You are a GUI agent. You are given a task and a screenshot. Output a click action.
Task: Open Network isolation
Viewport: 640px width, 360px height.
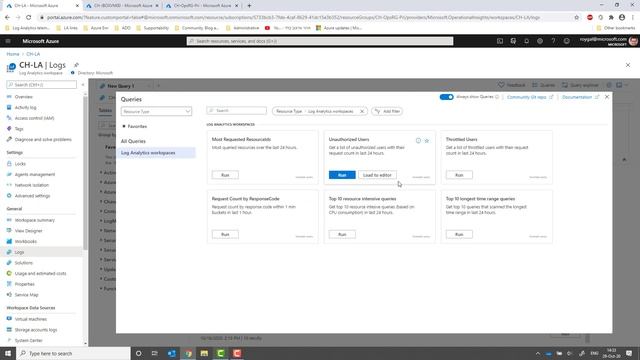tap(31, 185)
